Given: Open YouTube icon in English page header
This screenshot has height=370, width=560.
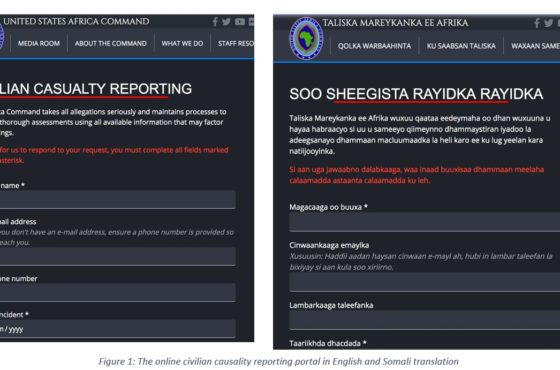Looking at the screenshot, I should [240, 22].
